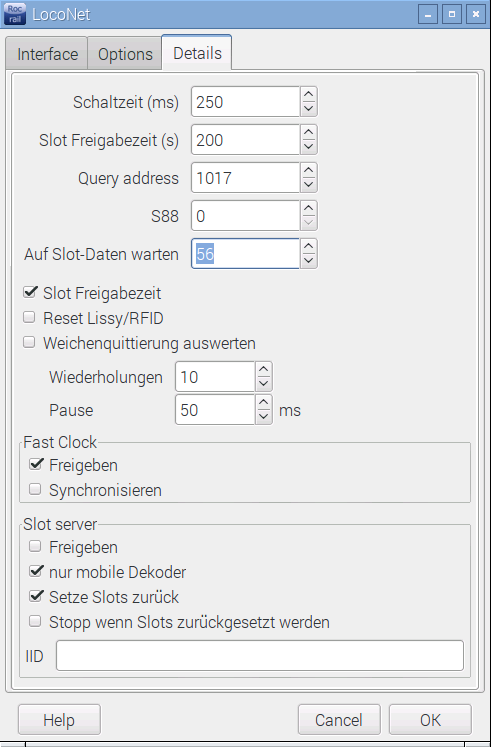Increase Wiederholungen count with up arrow
491x747 pixels.
[263, 370]
